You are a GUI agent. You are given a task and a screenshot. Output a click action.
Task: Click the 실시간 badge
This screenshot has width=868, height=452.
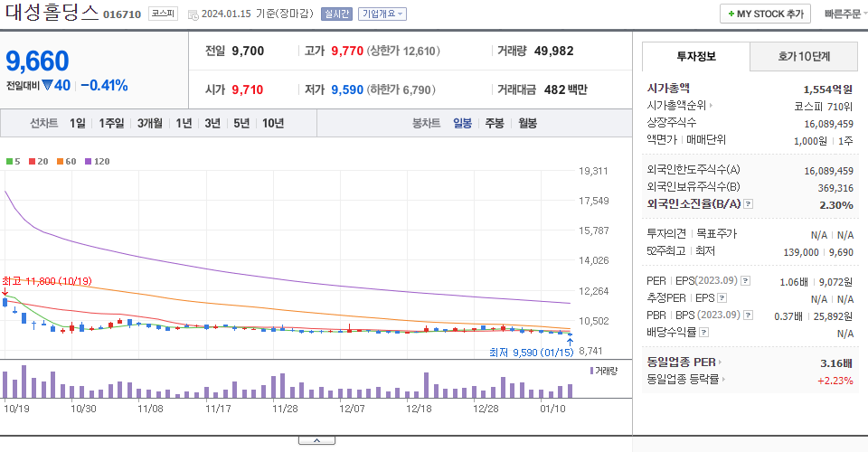[x=336, y=14]
